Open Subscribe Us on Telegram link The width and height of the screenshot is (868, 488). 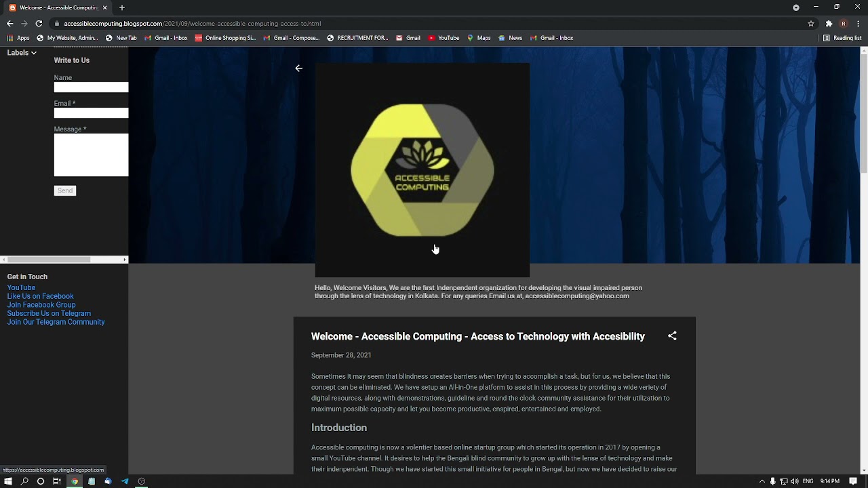49,314
